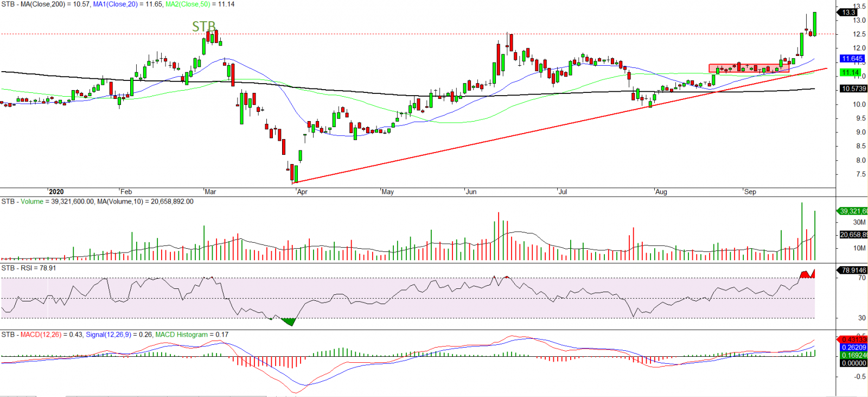Image resolution: width=868 pixels, height=397 pixels.
Task: Click the 8.0 price axis label
Action: tap(860, 160)
